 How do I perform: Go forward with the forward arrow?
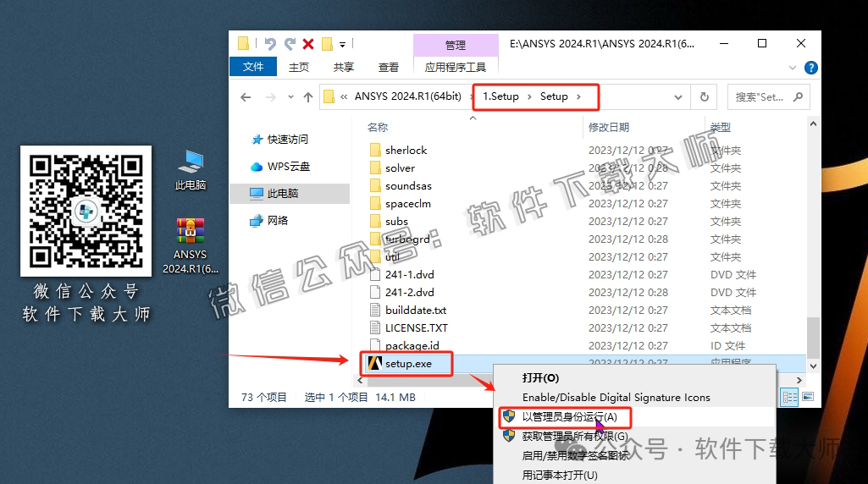pyautogui.click(x=271, y=97)
